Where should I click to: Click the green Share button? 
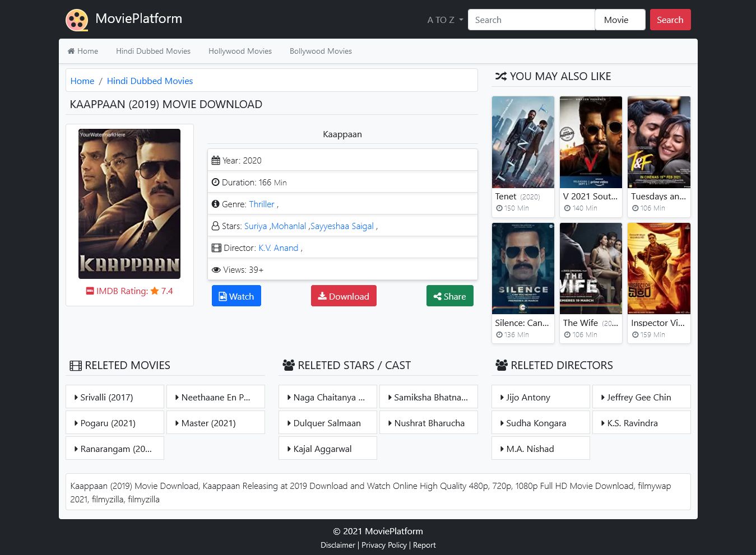(x=449, y=296)
